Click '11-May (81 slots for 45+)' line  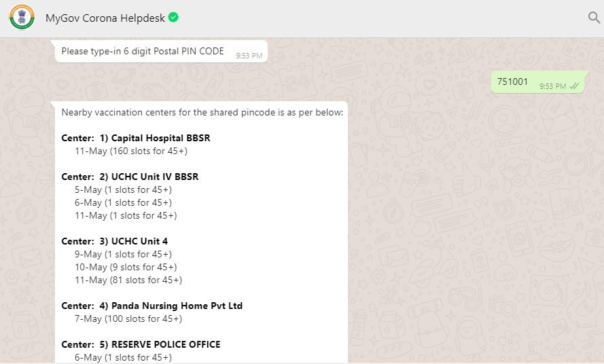click(x=128, y=280)
